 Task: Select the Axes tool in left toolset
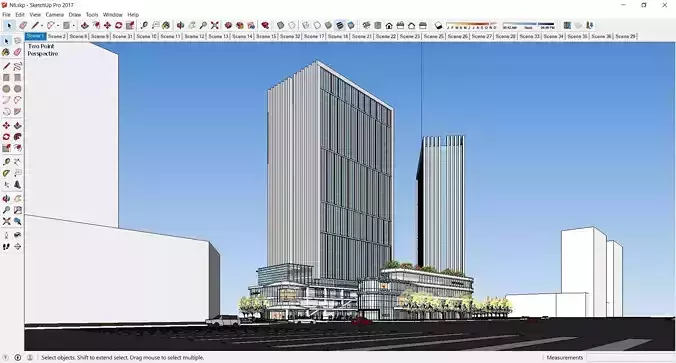(6, 185)
